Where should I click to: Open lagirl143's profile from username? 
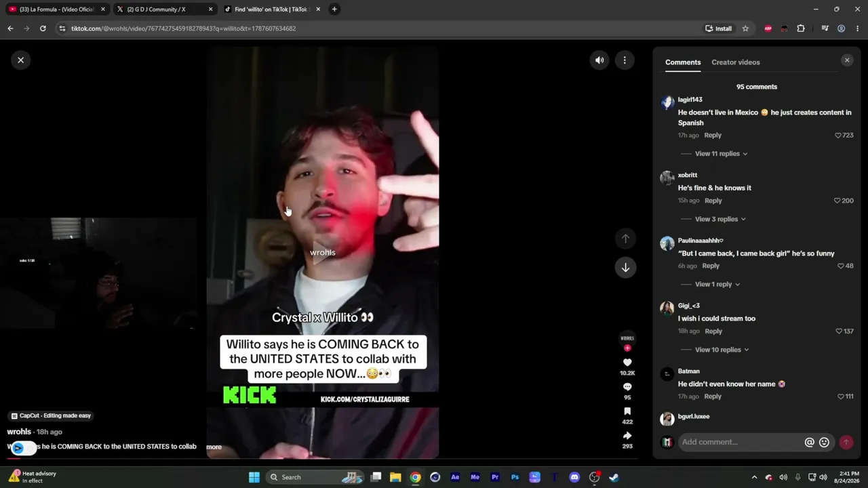(690, 100)
